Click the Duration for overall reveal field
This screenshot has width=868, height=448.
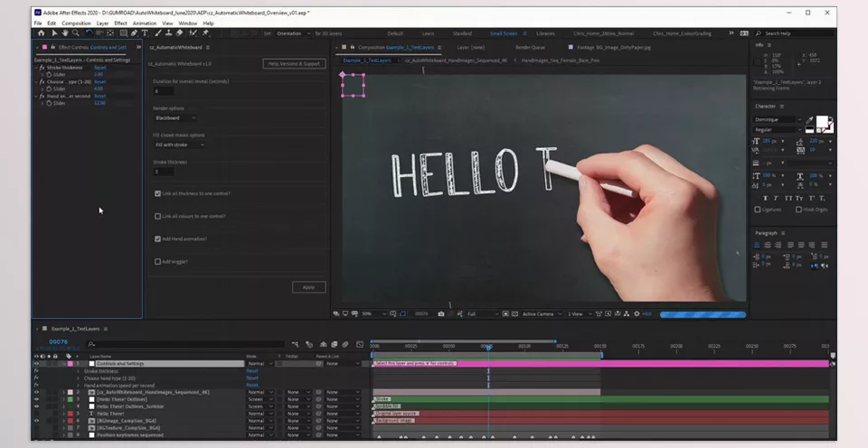coord(164,91)
